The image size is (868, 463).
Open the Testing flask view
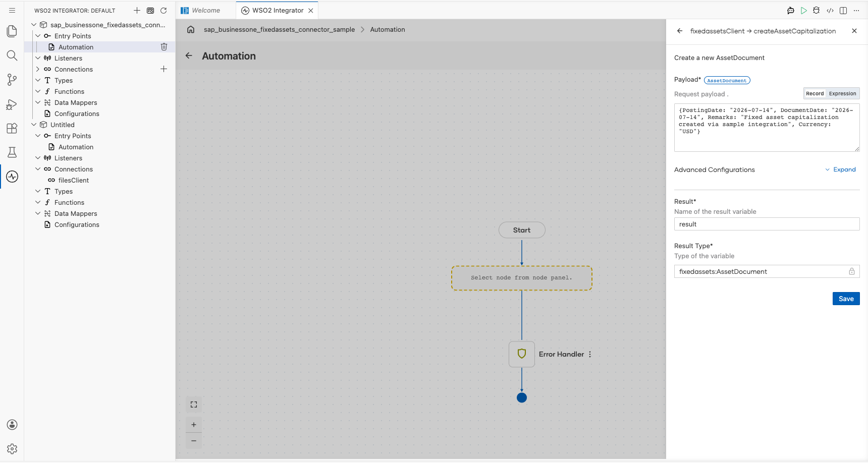tap(12, 152)
